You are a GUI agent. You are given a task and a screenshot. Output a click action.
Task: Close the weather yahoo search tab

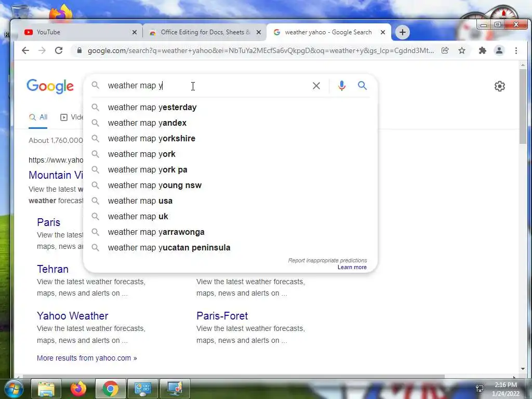383,32
